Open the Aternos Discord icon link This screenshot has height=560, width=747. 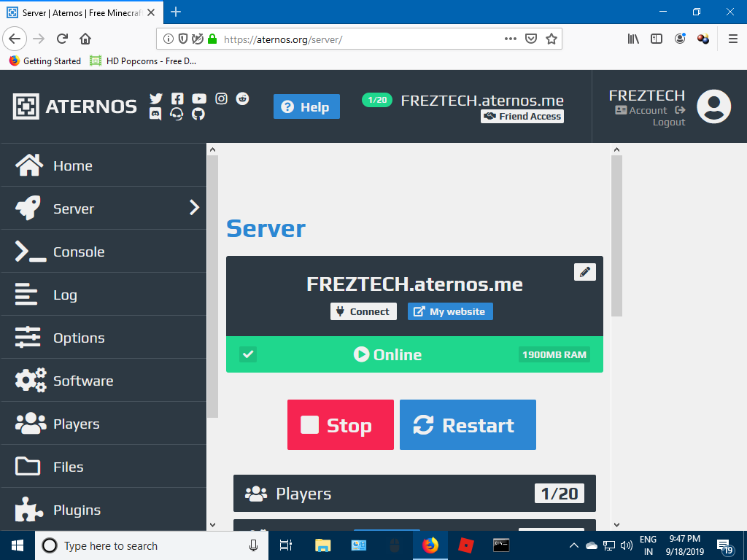coord(155,114)
